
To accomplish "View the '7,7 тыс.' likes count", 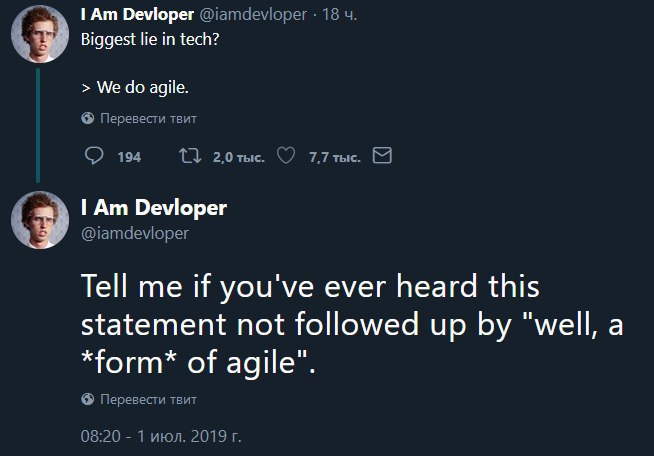I will pos(335,157).
